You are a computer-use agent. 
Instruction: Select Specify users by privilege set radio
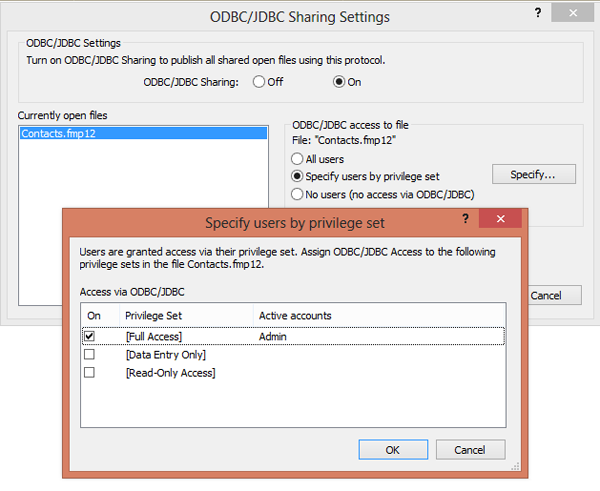[297, 176]
